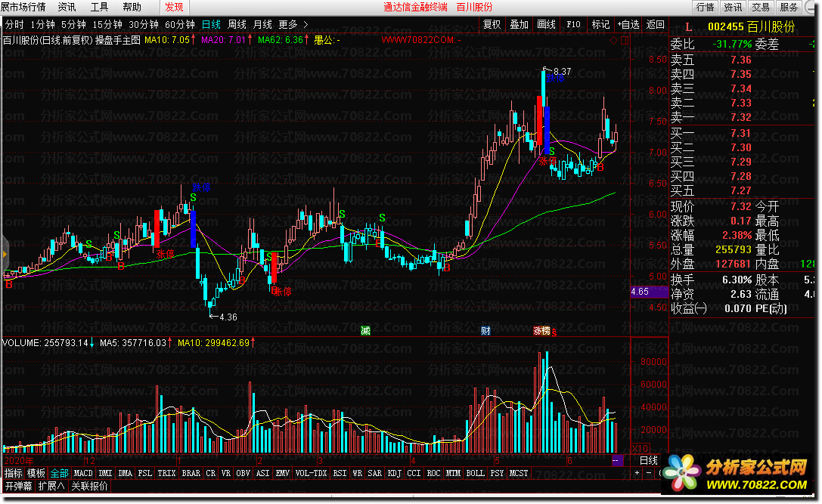This screenshot has width=822, height=504.
Task: Switch to 15分钟 period
Action: (107, 25)
